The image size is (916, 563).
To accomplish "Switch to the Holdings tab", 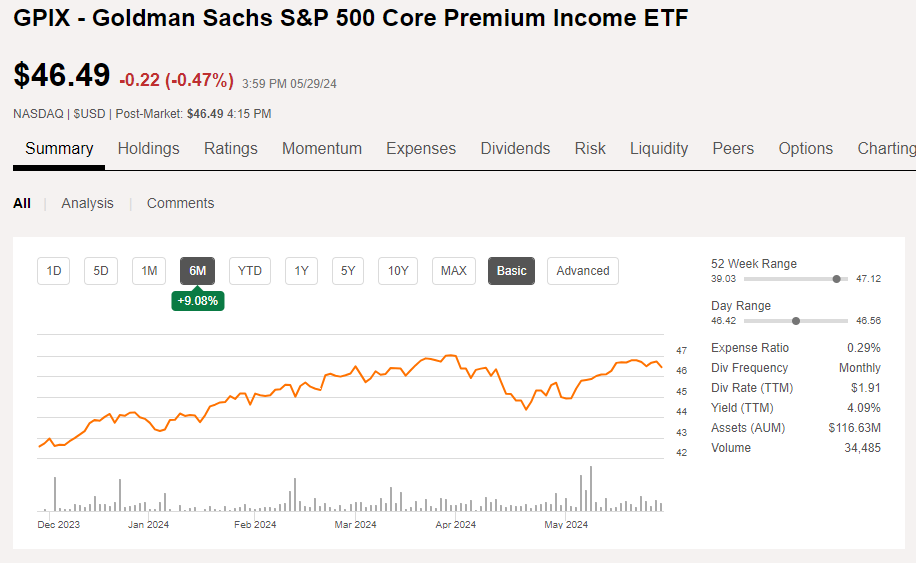I will pos(148,148).
